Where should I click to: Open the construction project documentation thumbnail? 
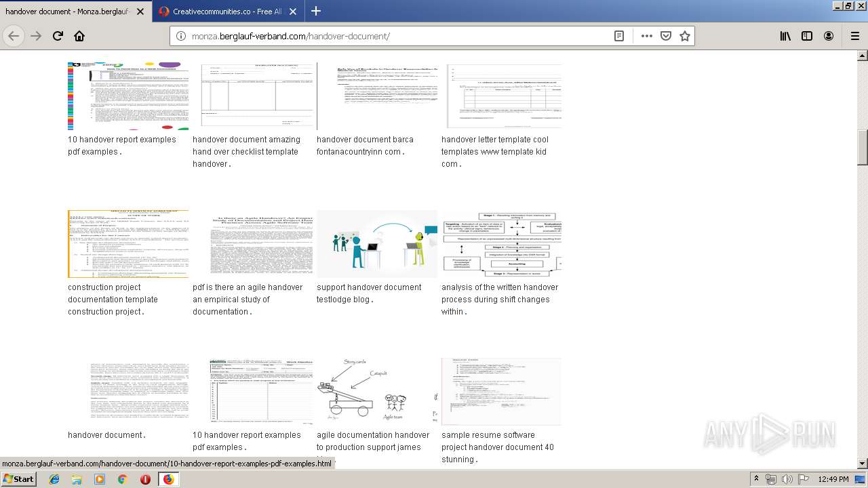(x=128, y=243)
